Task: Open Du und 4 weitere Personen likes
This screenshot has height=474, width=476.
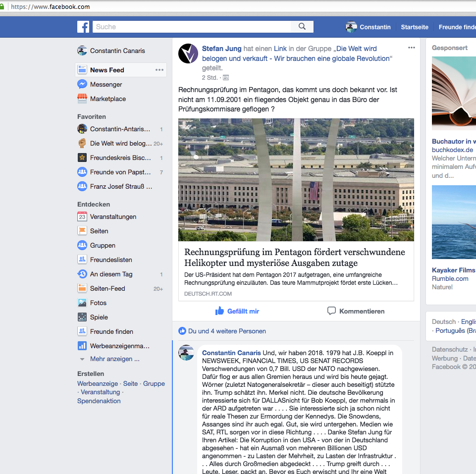Action: point(227,331)
